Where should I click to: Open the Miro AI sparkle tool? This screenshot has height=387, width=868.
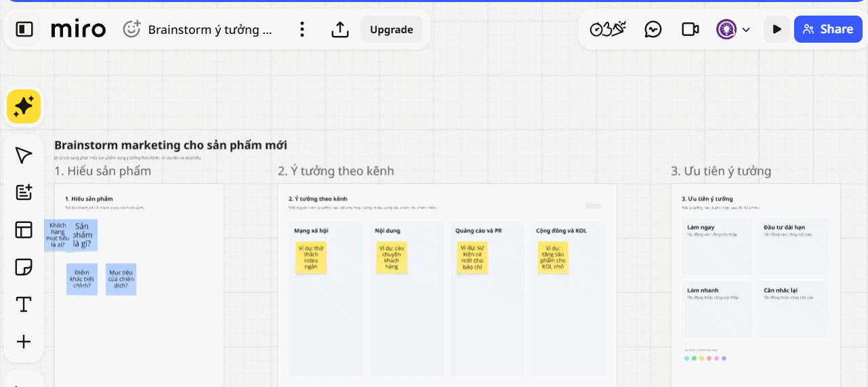24,106
